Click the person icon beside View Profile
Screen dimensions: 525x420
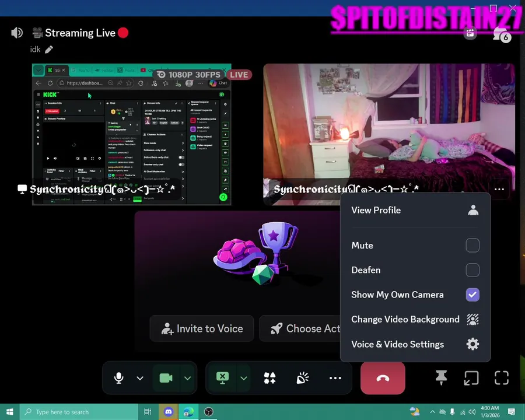tap(473, 210)
